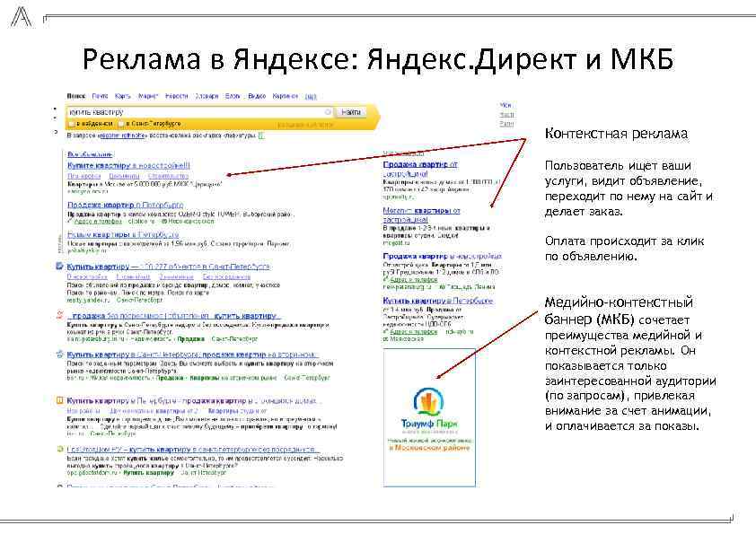Click the slide's A logo in the corner
The width and height of the screenshot is (756, 534).
click(x=21, y=17)
